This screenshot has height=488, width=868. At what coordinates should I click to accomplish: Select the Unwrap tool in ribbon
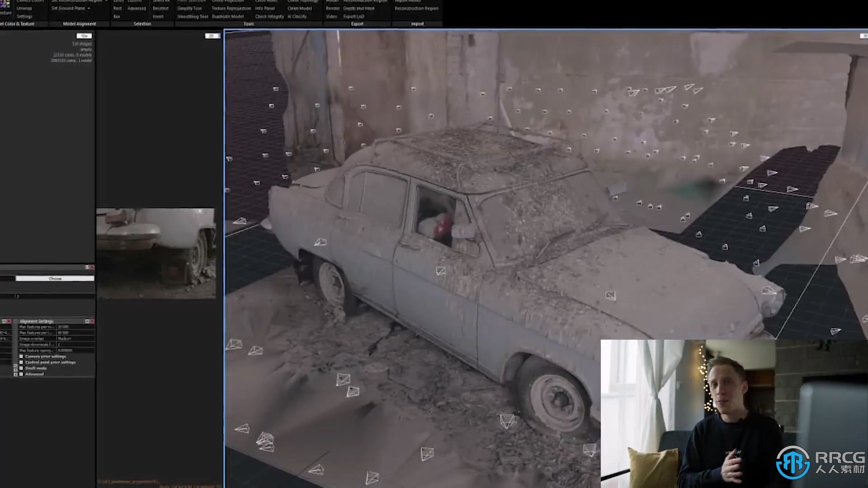[x=24, y=9]
